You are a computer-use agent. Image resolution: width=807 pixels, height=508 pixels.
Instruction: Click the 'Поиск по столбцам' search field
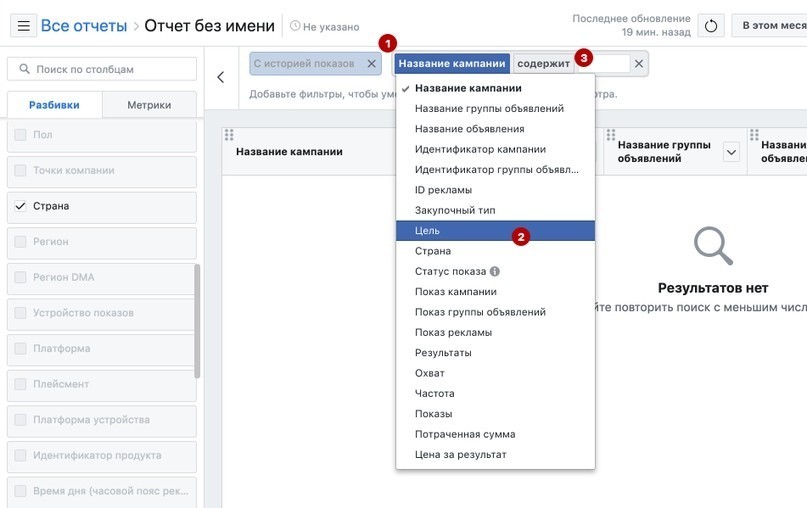(102, 69)
